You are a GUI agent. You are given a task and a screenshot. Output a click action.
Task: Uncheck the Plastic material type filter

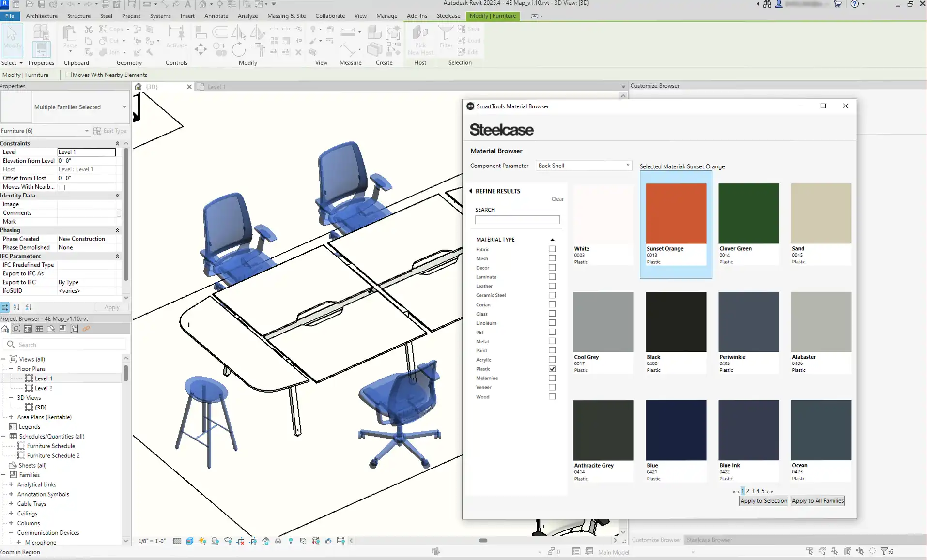pos(552,369)
